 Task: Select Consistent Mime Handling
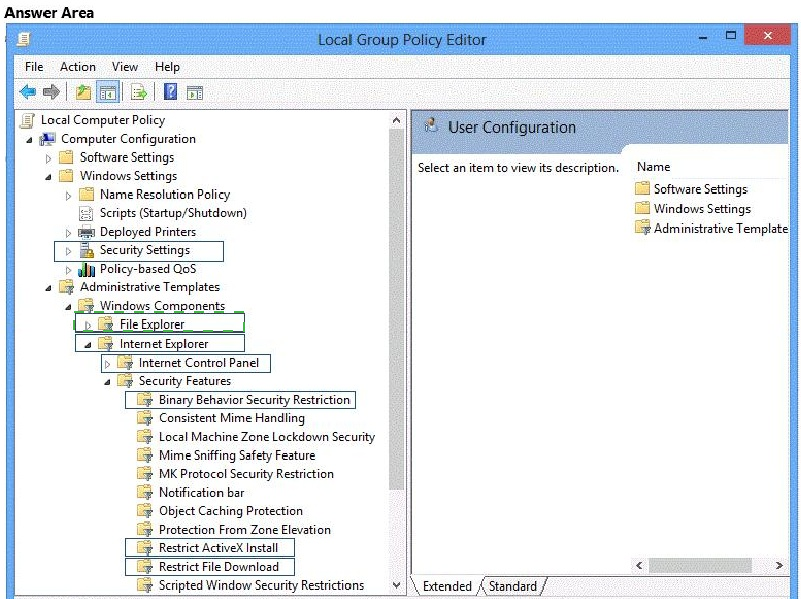click(231, 418)
